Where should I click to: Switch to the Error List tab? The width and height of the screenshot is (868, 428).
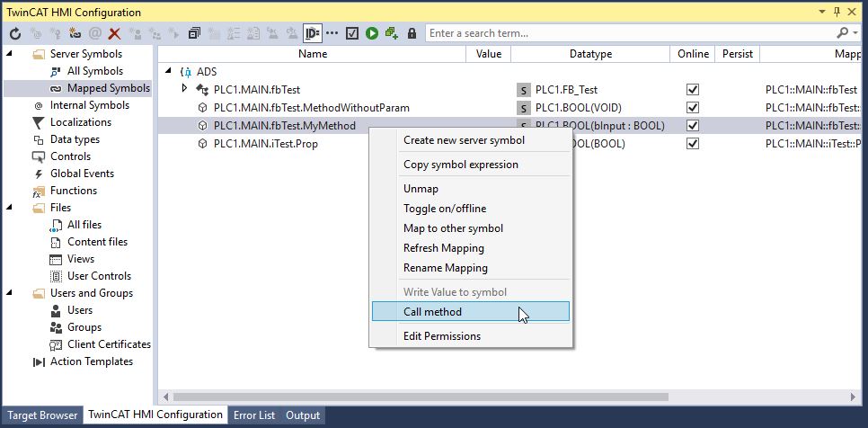tap(254, 415)
